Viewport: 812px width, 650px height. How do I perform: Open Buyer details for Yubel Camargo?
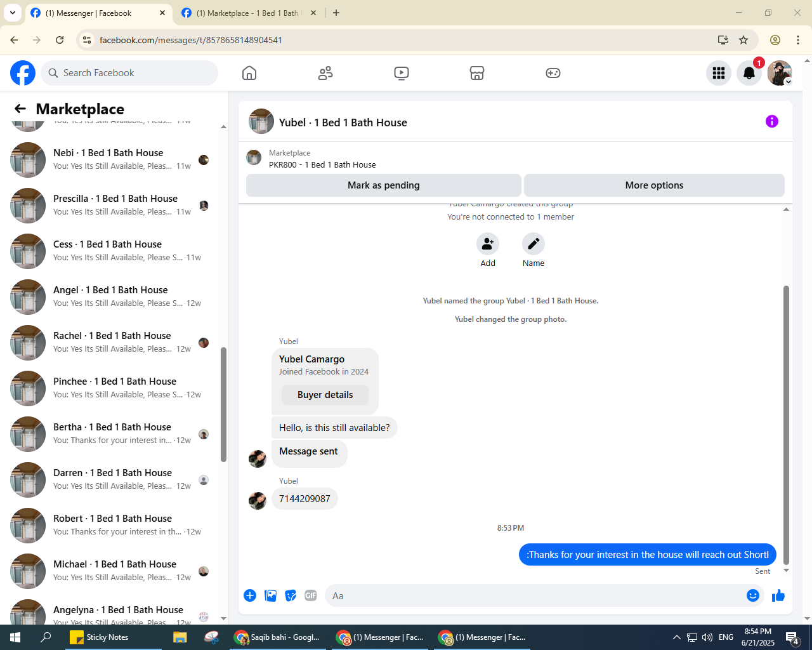tap(325, 395)
